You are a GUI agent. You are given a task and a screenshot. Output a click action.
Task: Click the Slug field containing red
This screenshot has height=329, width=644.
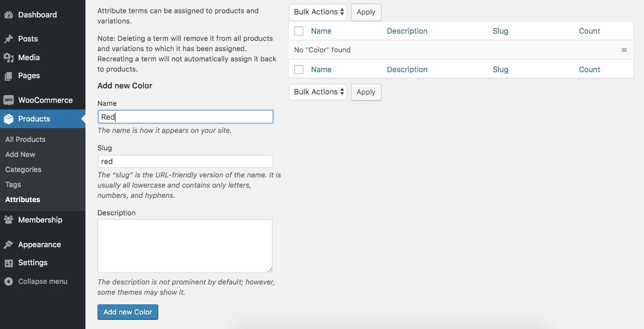coord(185,161)
